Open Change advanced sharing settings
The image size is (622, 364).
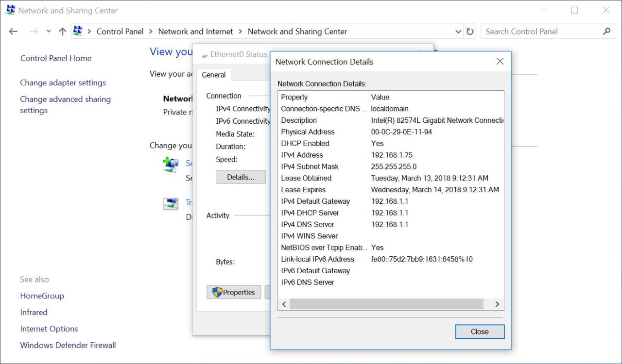65,105
